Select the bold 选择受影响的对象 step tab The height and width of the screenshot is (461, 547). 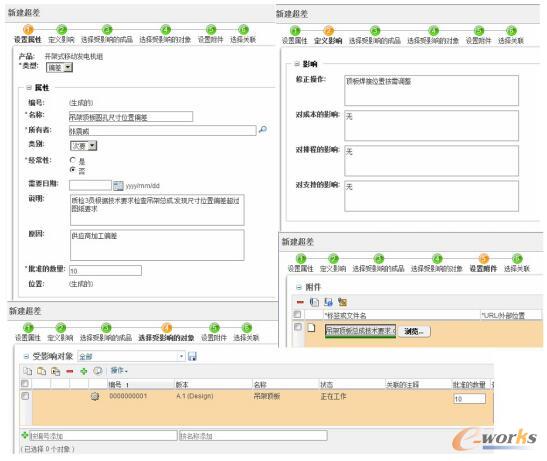tap(166, 338)
